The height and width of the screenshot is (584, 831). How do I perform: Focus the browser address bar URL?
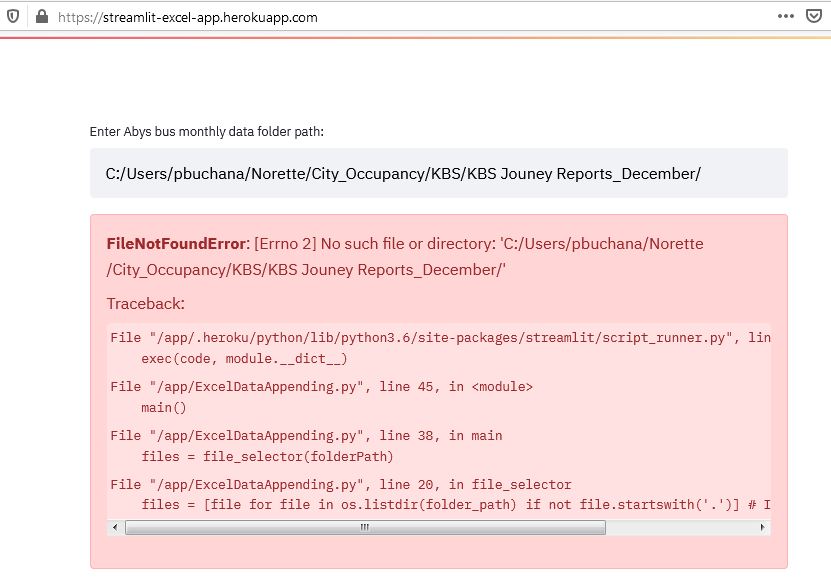188,17
